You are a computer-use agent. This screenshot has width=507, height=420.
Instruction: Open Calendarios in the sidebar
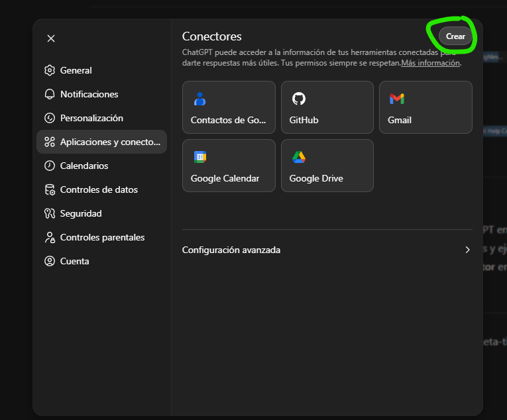pyautogui.click(x=101, y=166)
